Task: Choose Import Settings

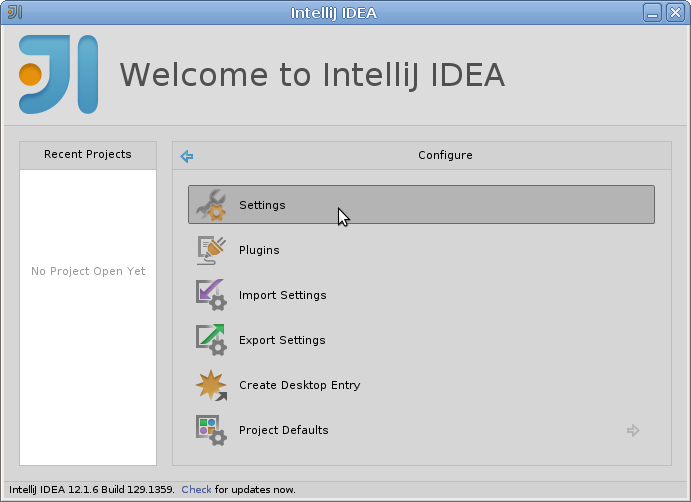Action: pos(421,295)
